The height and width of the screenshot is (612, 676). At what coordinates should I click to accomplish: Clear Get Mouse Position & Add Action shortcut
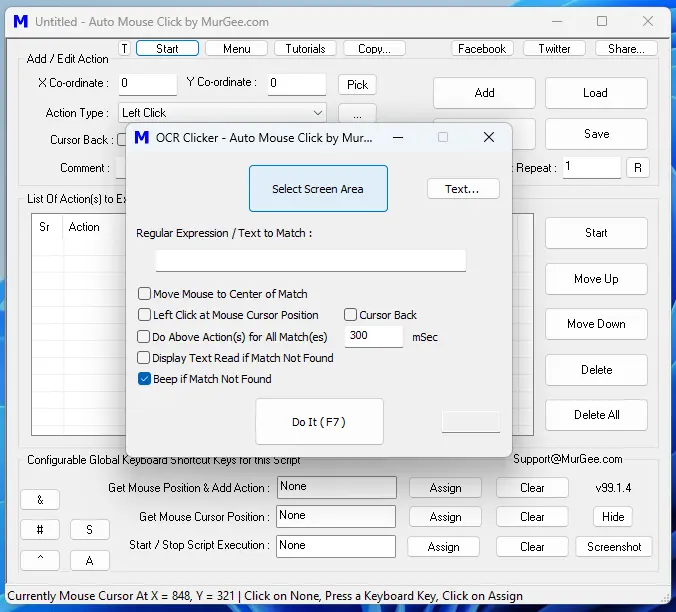pos(532,488)
